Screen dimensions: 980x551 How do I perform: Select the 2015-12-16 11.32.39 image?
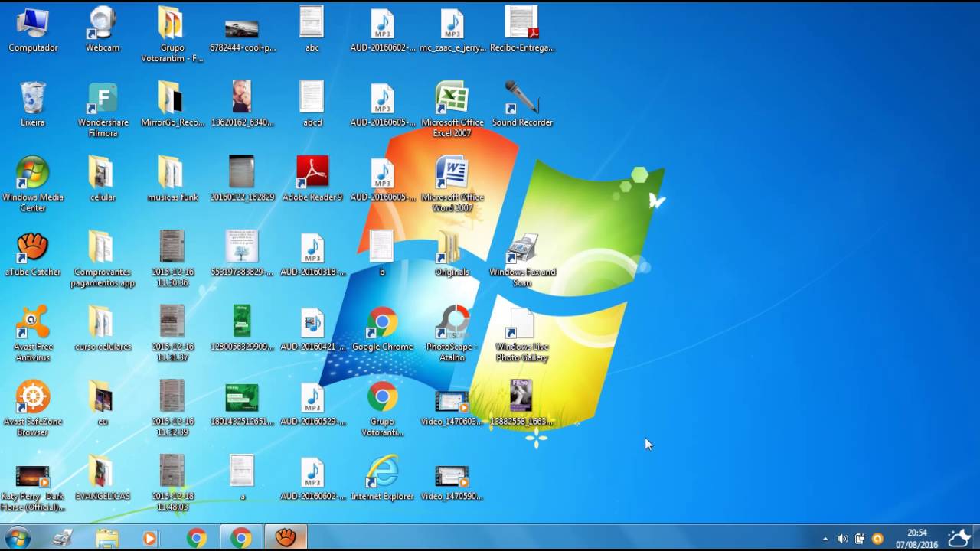[x=172, y=409]
